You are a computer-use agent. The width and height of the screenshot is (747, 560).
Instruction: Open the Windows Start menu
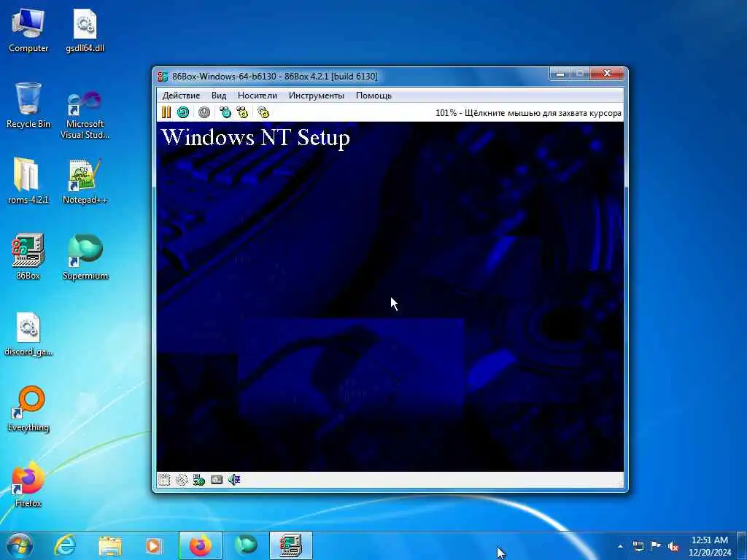pyautogui.click(x=20, y=545)
